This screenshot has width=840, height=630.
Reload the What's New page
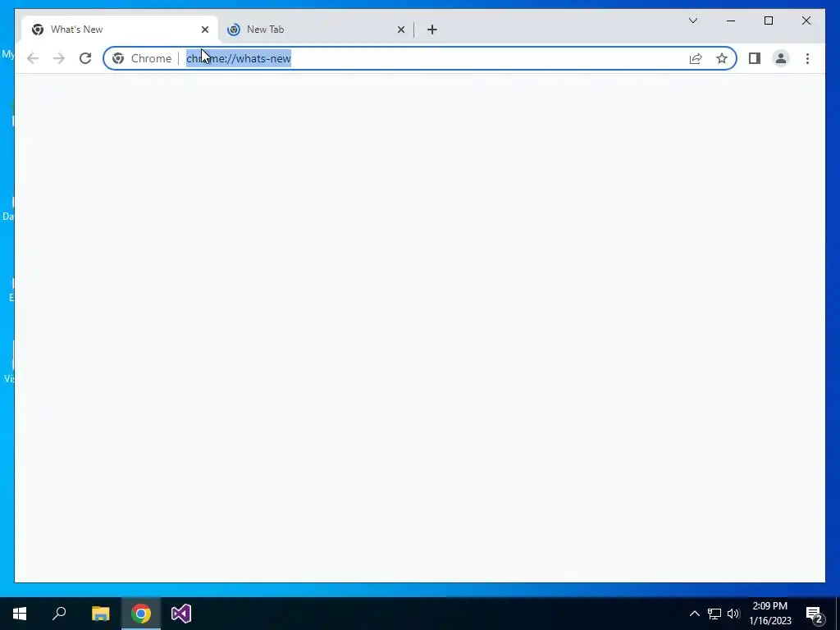click(85, 58)
